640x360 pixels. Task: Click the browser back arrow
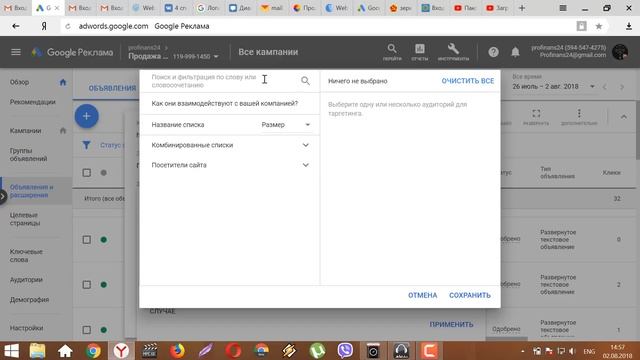(x=16, y=26)
